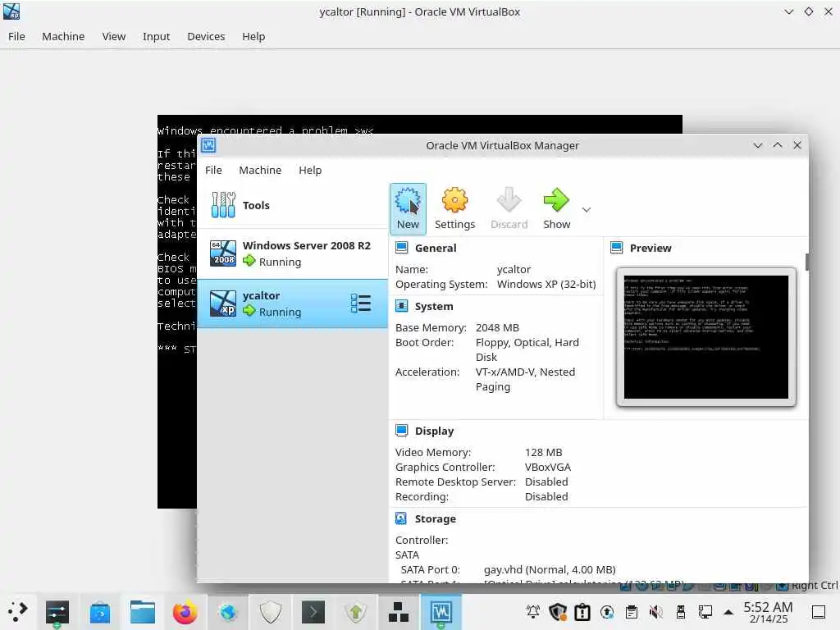The height and width of the screenshot is (630, 840).
Task: Open the green up-arrow taskbar app
Action: coord(355,612)
